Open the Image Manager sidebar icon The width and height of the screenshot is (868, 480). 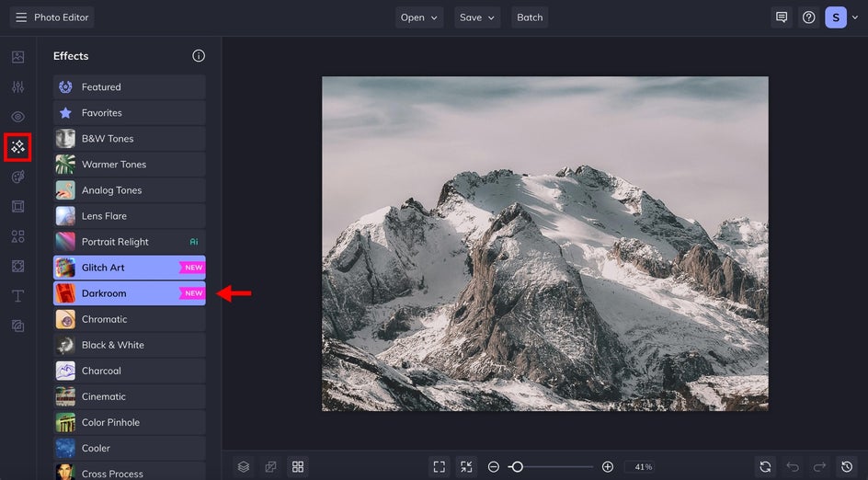click(x=17, y=57)
